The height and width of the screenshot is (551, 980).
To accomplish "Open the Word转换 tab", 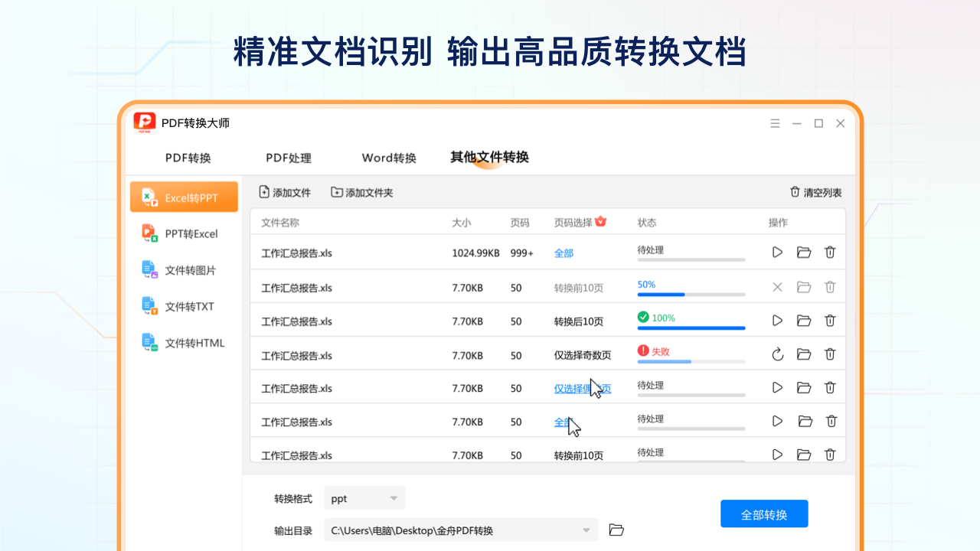I will (x=388, y=158).
